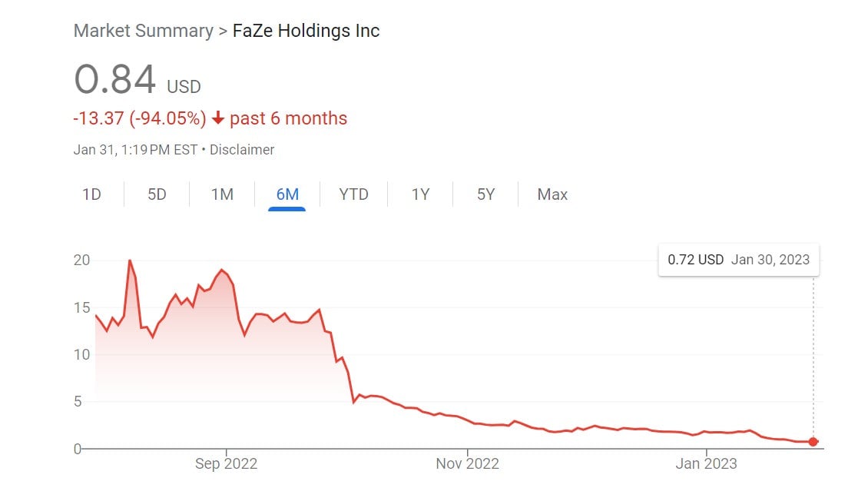The height and width of the screenshot is (488, 868).
Task: Click the latest price data point marker
Action: point(813,441)
